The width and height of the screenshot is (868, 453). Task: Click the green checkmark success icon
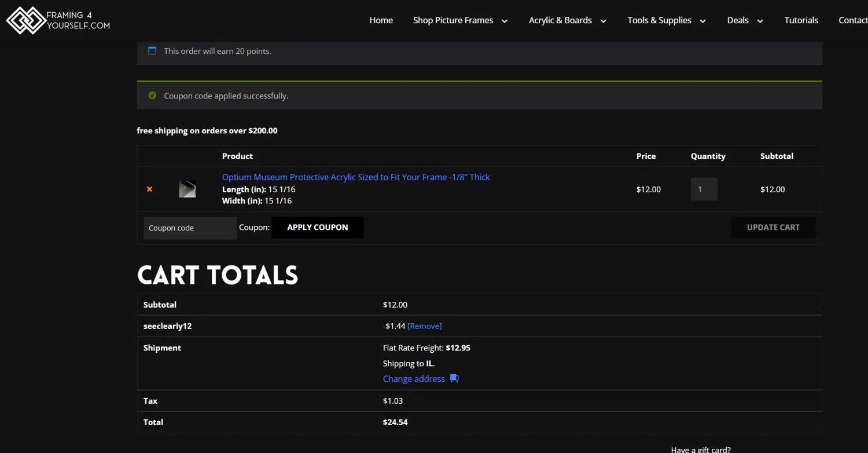tap(152, 95)
